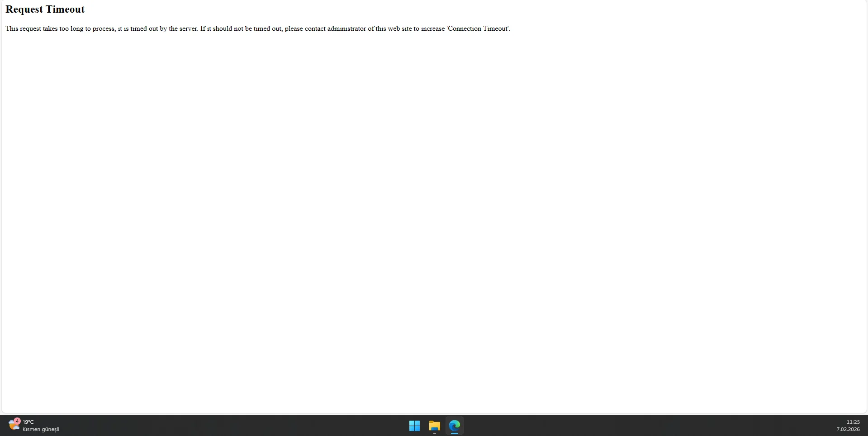Open the clock showing 11:25
Viewport: 868px width, 436px height.
click(x=853, y=422)
